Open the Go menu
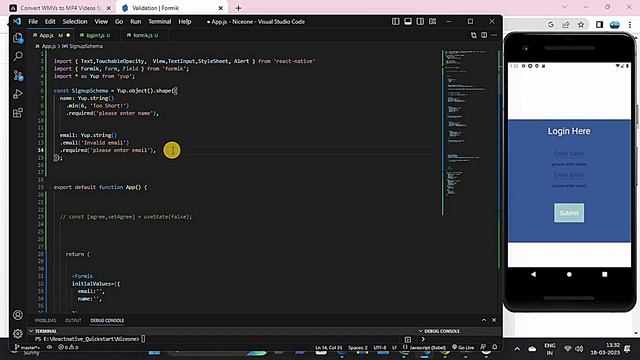 tap(119, 22)
